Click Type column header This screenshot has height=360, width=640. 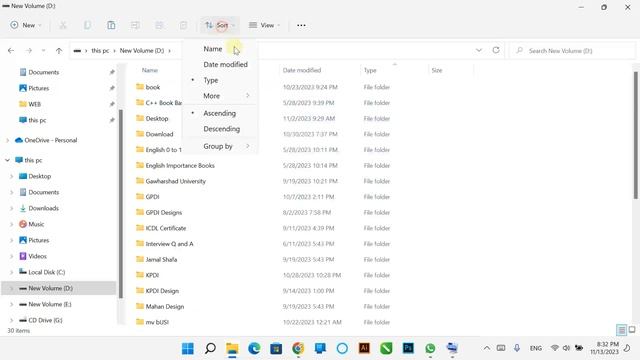pyautogui.click(x=370, y=70)
